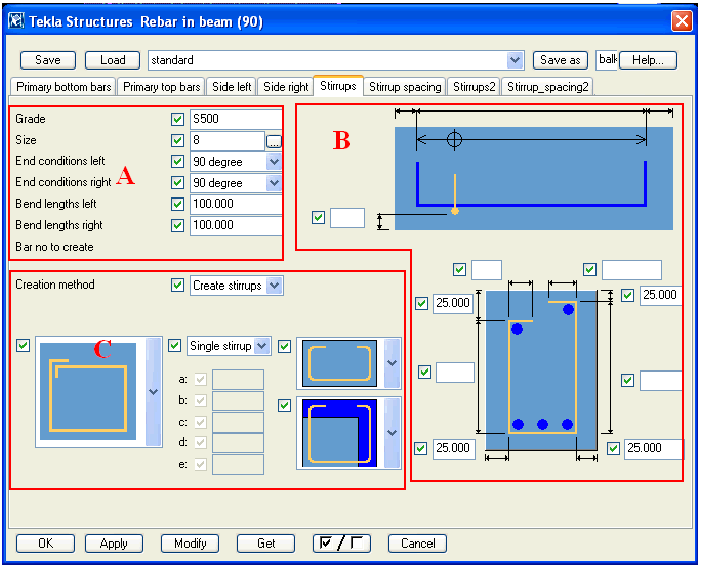701x566 pixels.
Task: Open the End conditions left dropdown
Action: [x=274, y=162]
